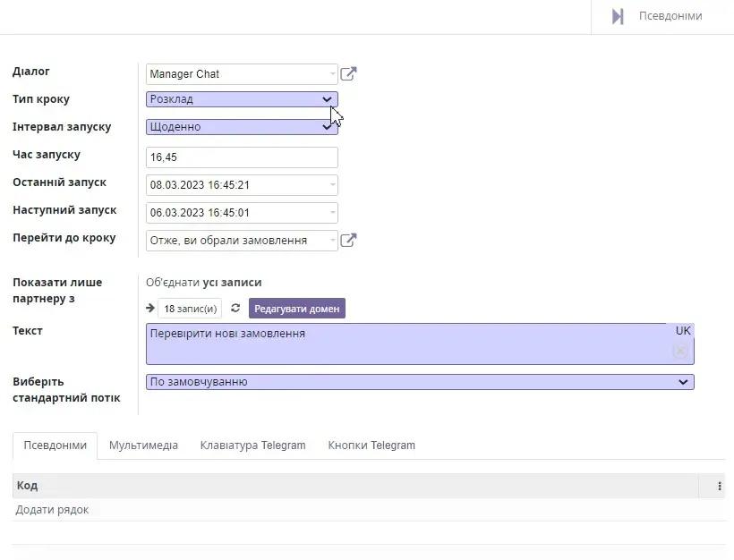The image size is (734, 560).
Task: Click the Псевдоніми skip icon at top
Action: tap(618, 16)
